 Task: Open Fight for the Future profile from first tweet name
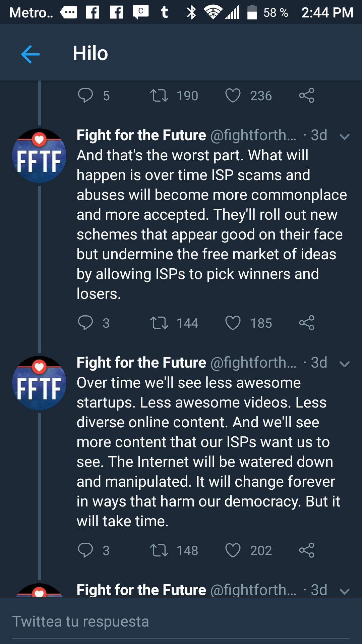click(x=141, y=135)
